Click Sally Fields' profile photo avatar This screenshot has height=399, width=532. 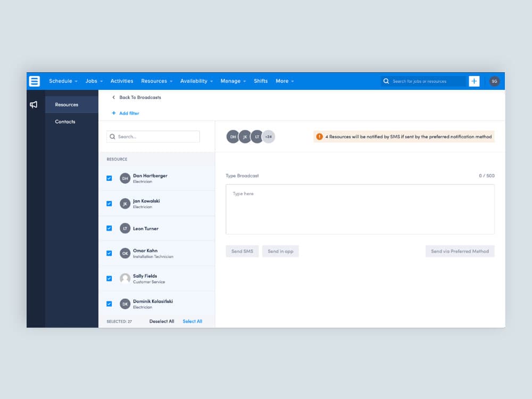pos(125,279)
